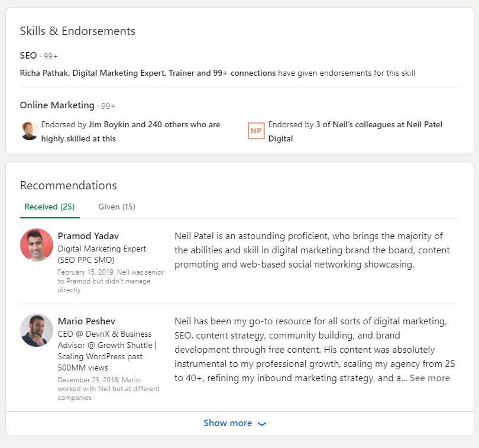Click the Show more chevron arrow
The height and width of the screenshot is (448, 479).
click(x=262, y=424)
